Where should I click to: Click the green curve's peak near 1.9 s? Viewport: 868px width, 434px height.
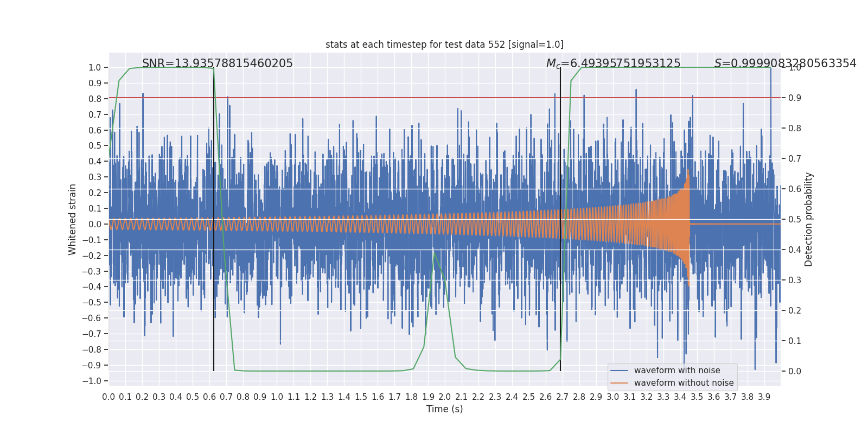pos(434,252)
